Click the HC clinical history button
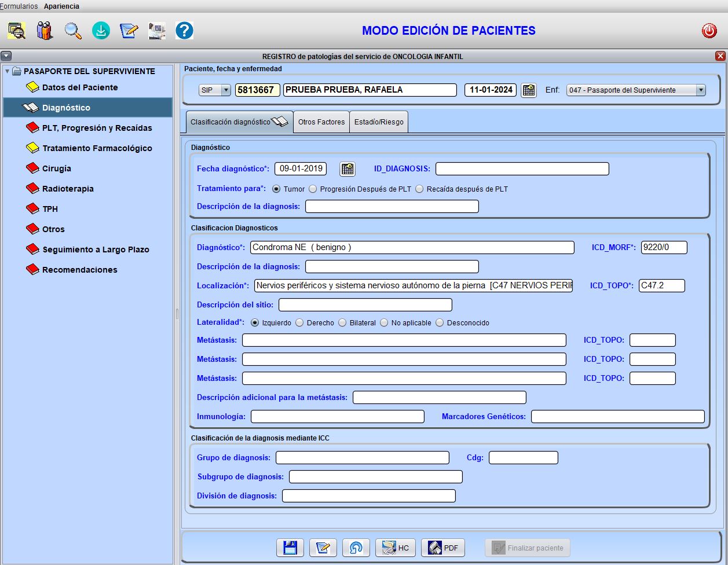This screenshot has width=728, height=565. (396, 548)
